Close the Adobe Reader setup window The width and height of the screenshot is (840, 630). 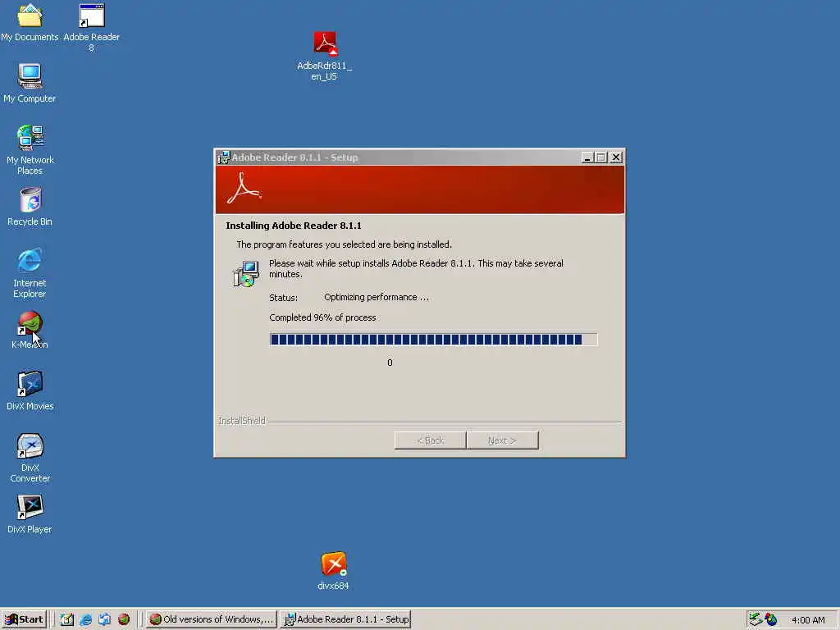[x=616, y=157]
